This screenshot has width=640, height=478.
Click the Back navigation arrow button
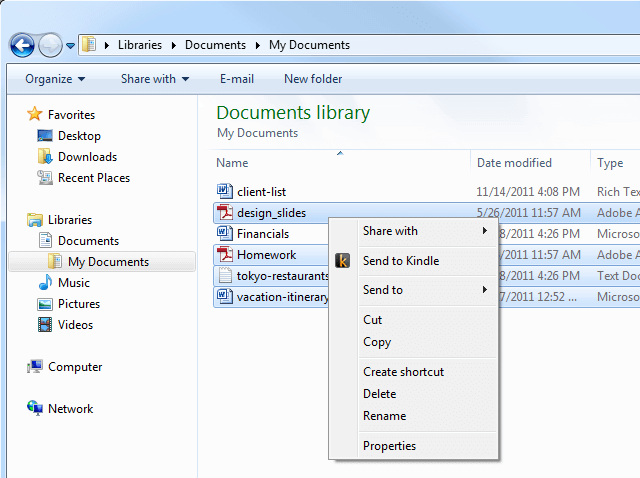click(22, 45)
